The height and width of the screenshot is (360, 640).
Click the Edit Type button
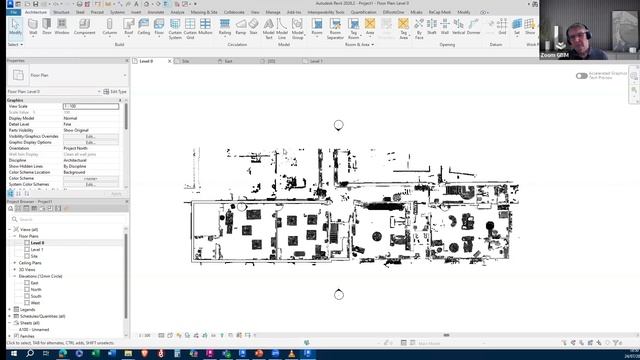pos(115,92)
